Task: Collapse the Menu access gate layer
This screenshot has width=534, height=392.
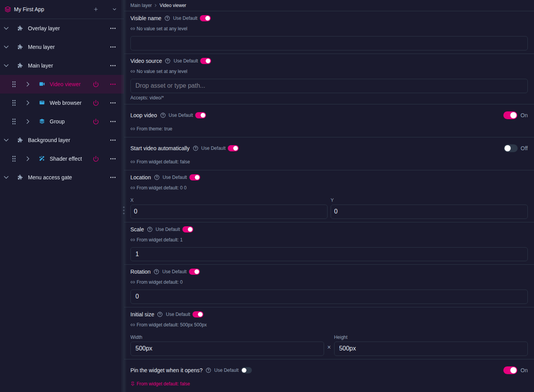Action: pos(6,177)
